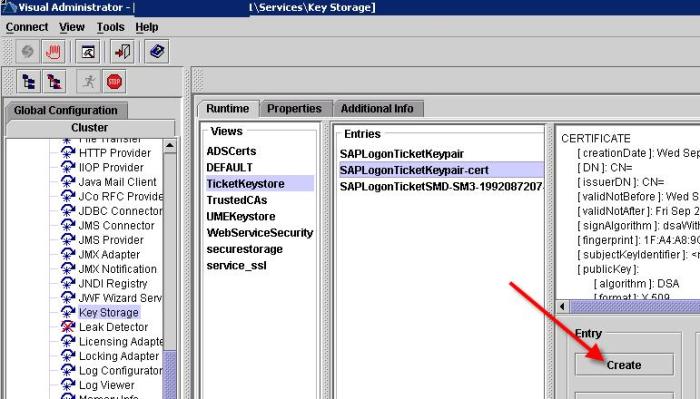Select Locking Adapter service icon

[68, 356]
